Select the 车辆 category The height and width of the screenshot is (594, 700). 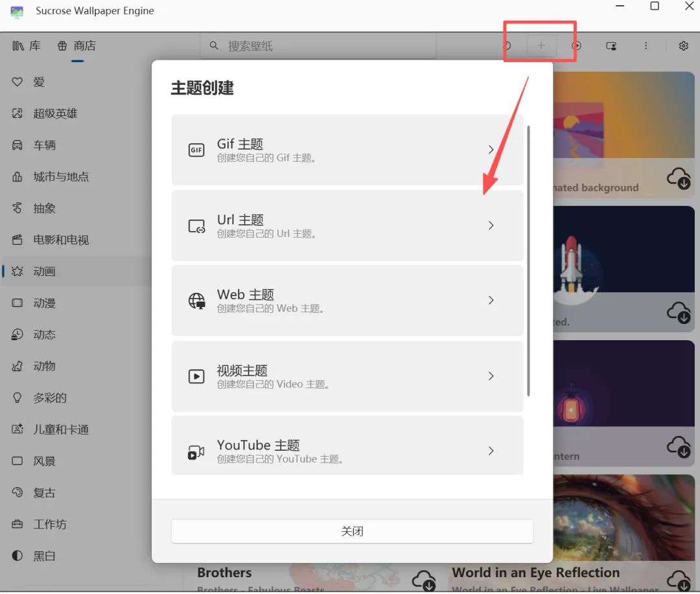(x=76, y=145)
